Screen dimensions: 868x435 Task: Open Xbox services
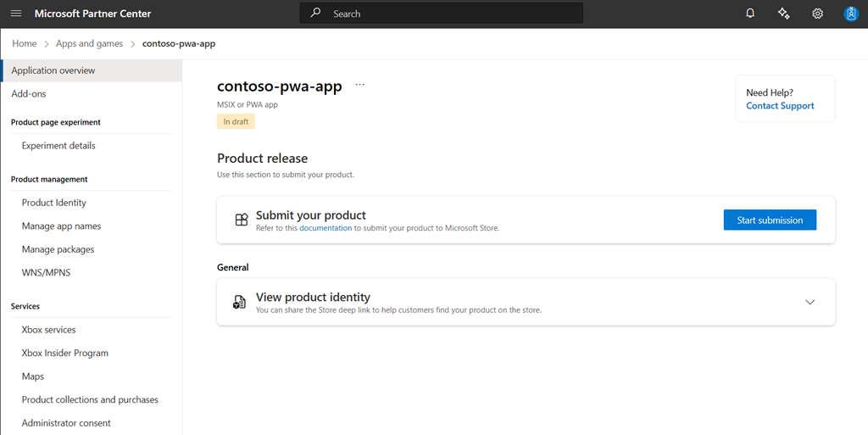[48, 330]
